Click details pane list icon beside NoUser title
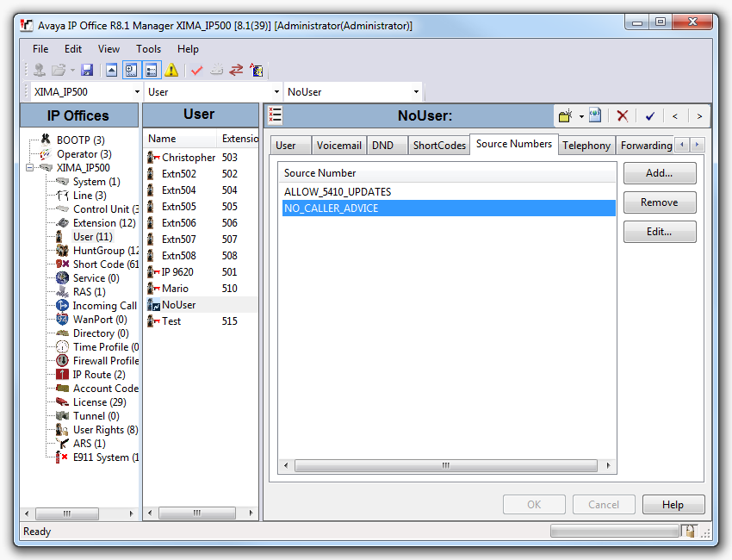This screenshot has width=732, height=560. tap(276, 115)
